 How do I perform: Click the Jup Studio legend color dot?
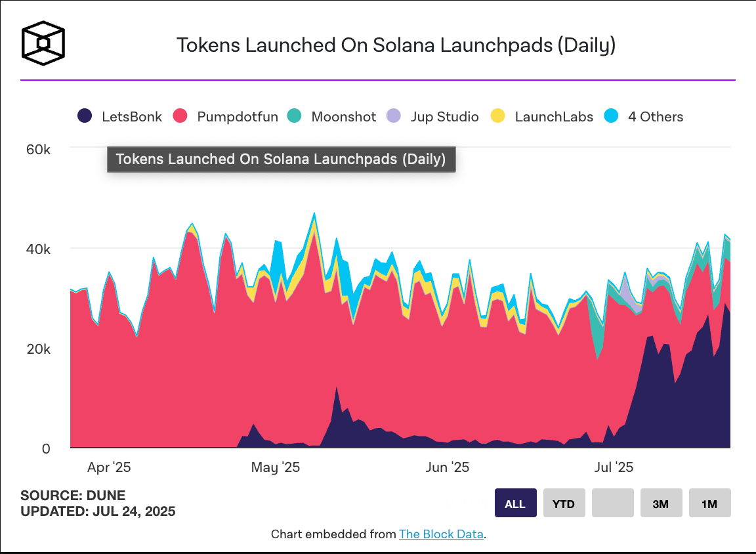coord(394,116)
